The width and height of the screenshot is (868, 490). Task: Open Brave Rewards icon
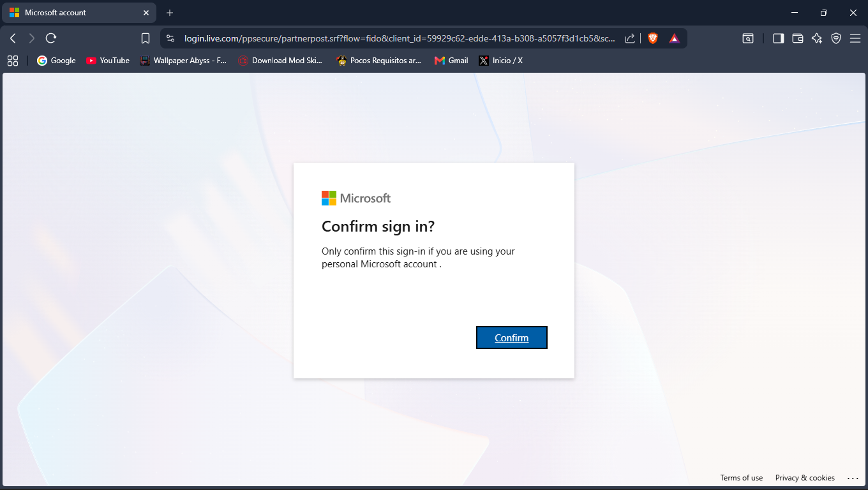tap(675, 38)
